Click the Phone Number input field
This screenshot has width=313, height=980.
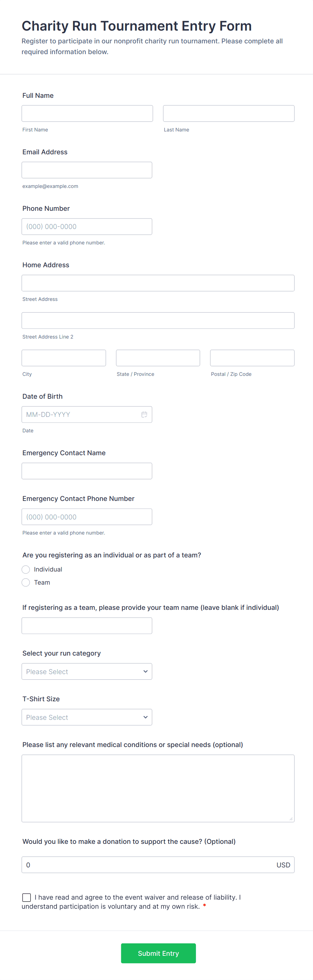point(87,226)
